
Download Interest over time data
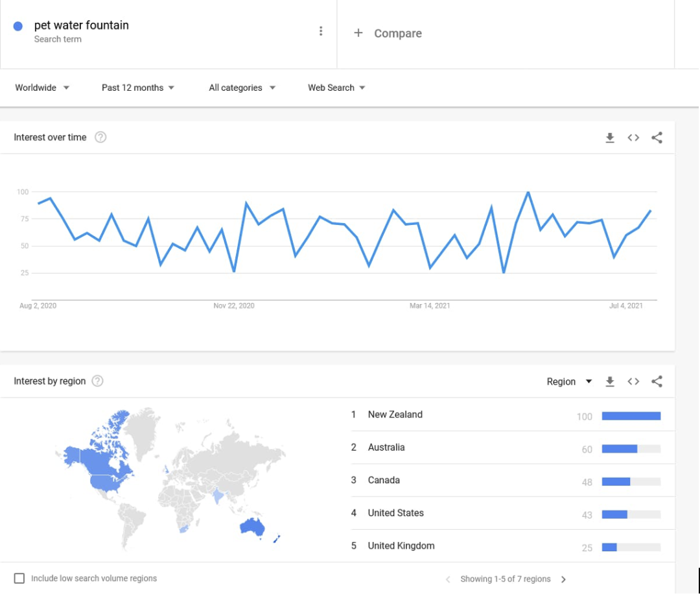point(610,137)
